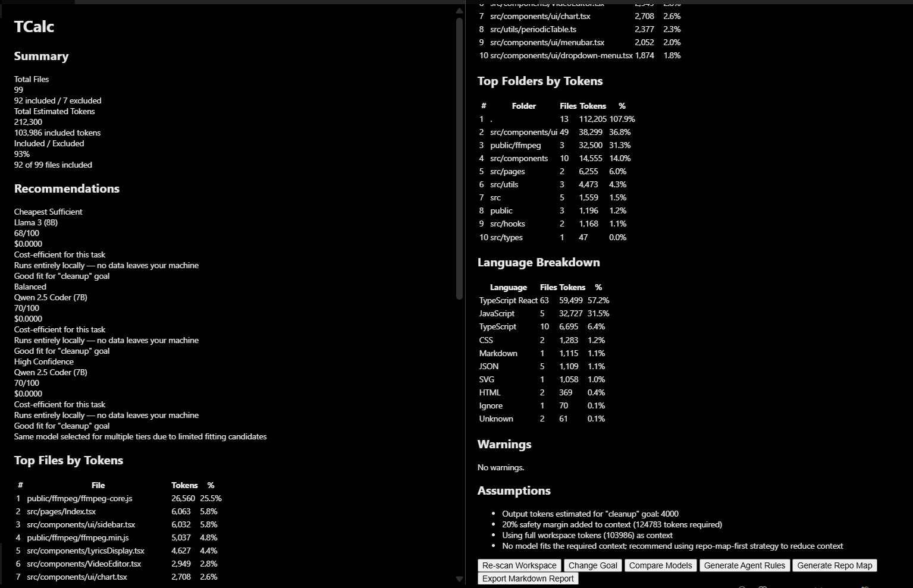Select the Compare Models button

coord(660,565)
